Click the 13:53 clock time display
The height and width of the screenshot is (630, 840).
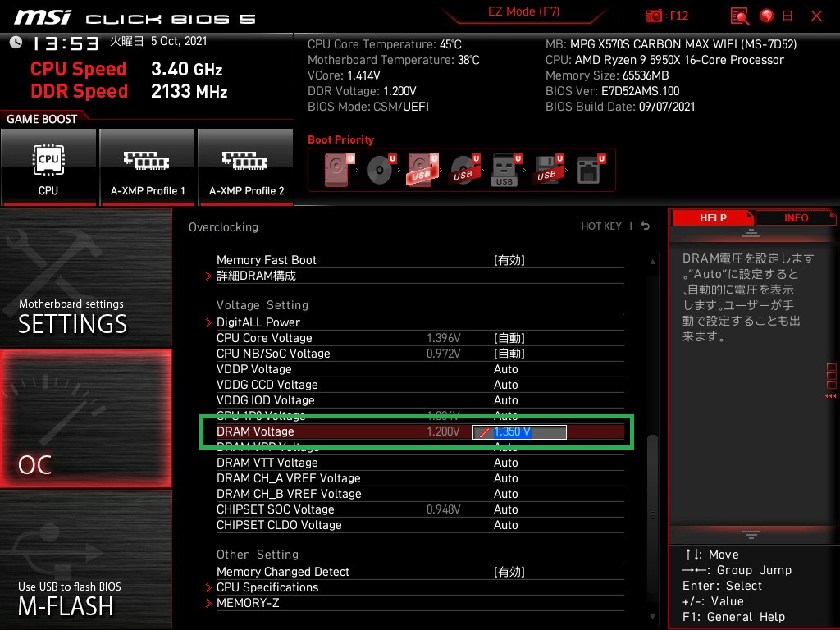[66, 43]
